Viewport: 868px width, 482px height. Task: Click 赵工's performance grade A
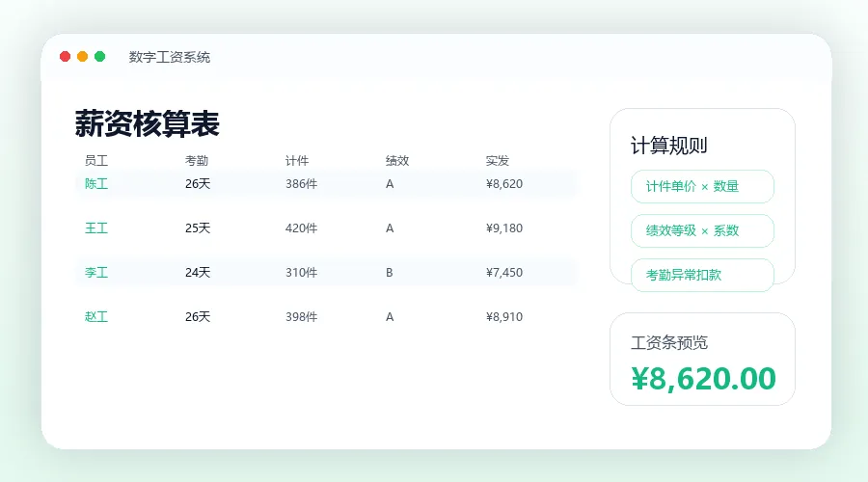pyautogui.click(x=390, y=316)
